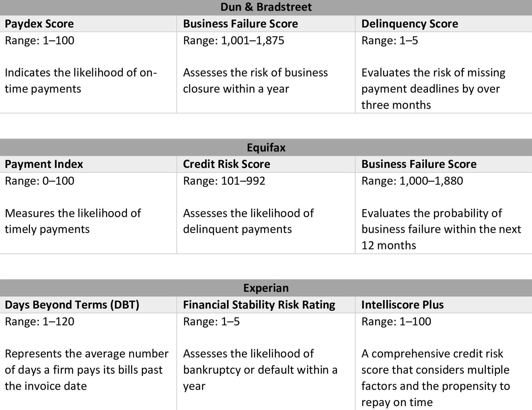This screenshot has height=410, width=532.
Task: Select the Delinquency Score column heading
Action: click(410, 24)
